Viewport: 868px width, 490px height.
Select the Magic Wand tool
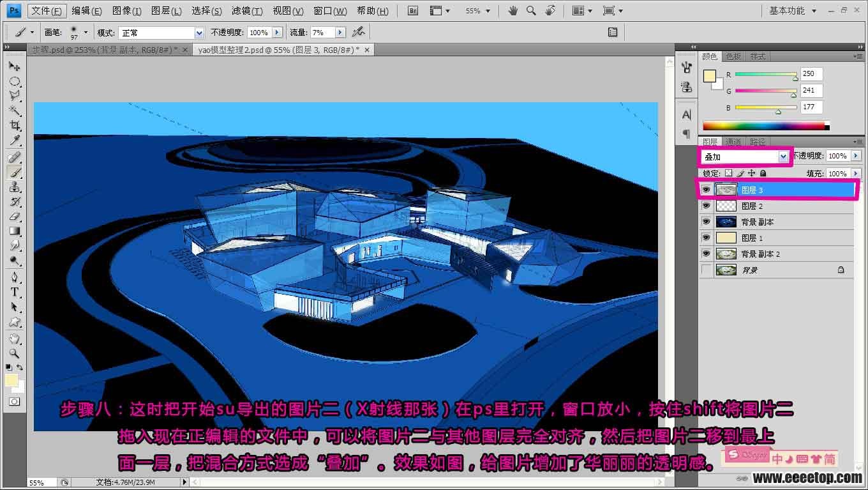pos(15,111)
